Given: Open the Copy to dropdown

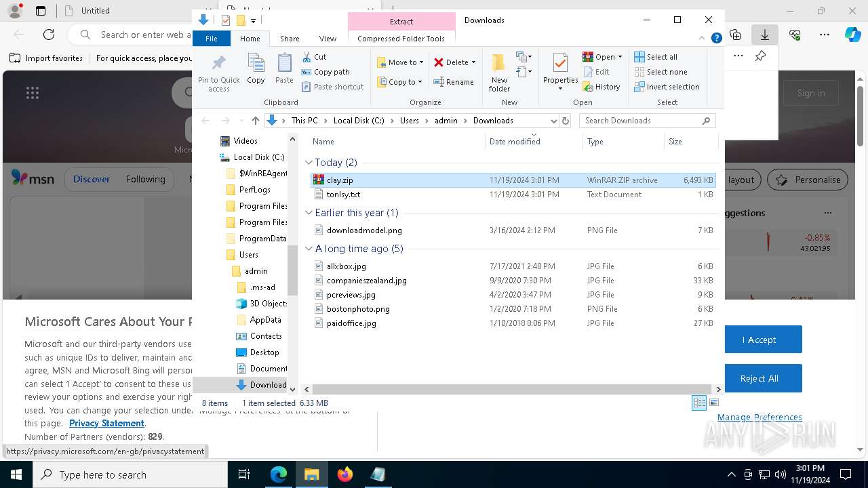Looking at the screenshot, I should click(x=399, y=82).
